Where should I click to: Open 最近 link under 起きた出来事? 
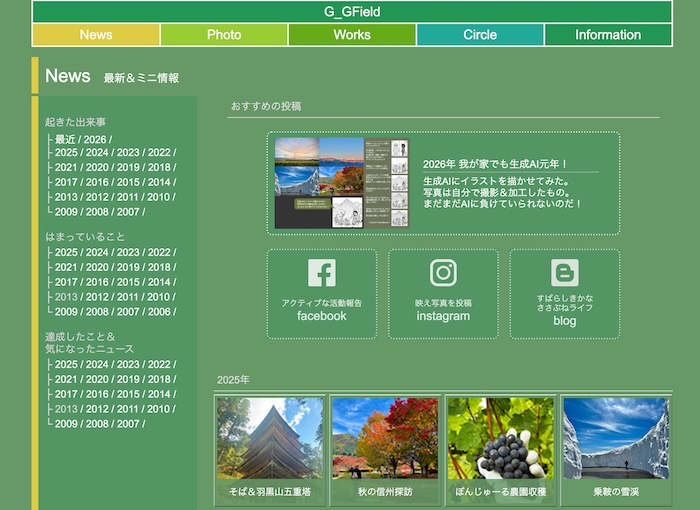pyautogui.click(x=66, y=139)
